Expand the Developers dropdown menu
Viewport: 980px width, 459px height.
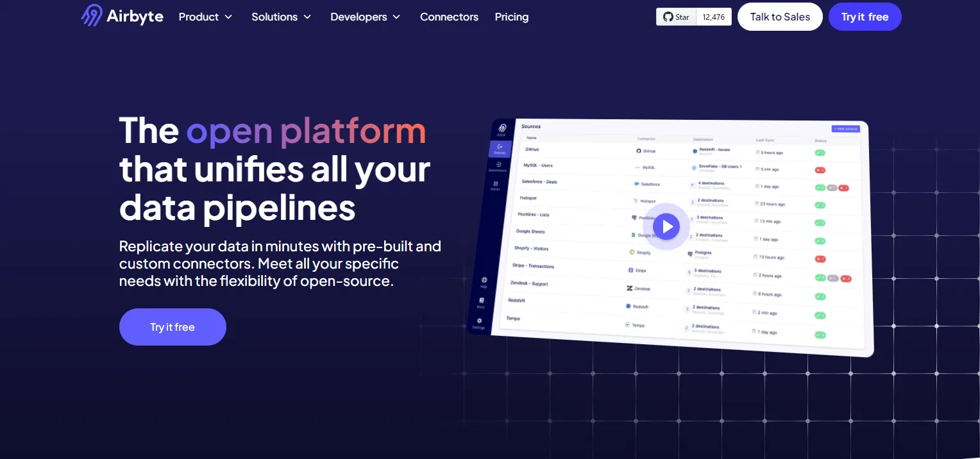click(365, 17)
